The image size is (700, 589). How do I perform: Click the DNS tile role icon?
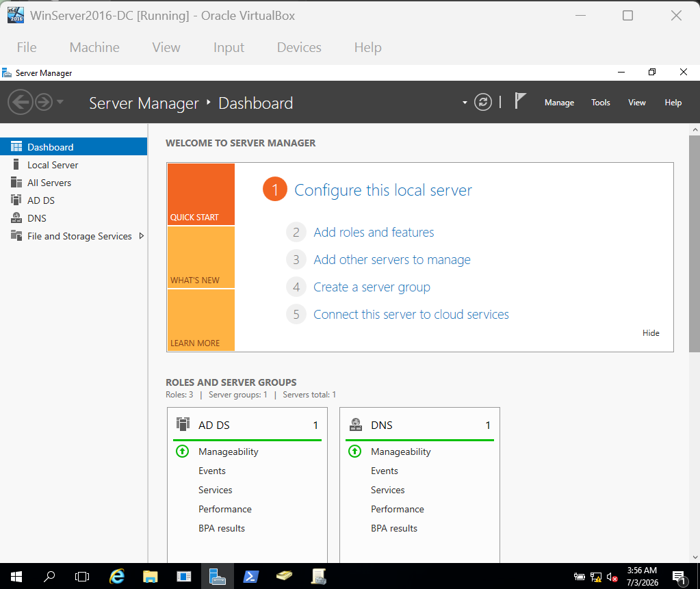[x=356, y=424]
